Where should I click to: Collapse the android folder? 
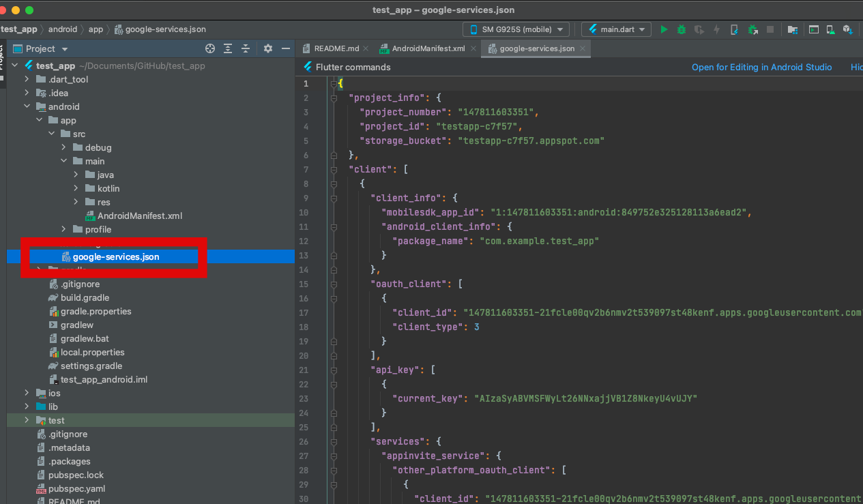pos(27,106)
